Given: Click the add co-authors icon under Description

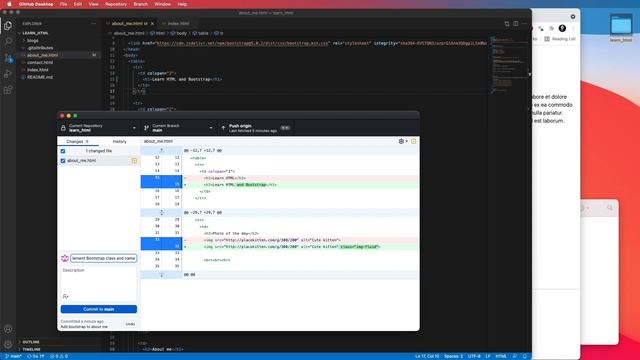Looking at the screenshot, I should click(66, 296).
